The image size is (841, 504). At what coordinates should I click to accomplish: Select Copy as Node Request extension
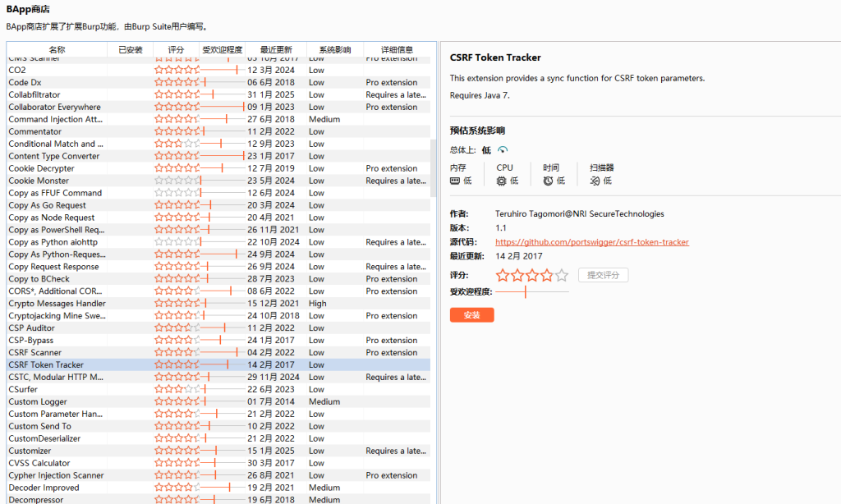(218, 218)
